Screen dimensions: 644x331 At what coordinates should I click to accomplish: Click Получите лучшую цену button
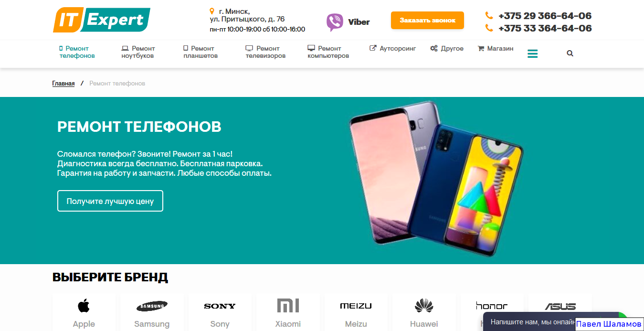click(110, 201)
